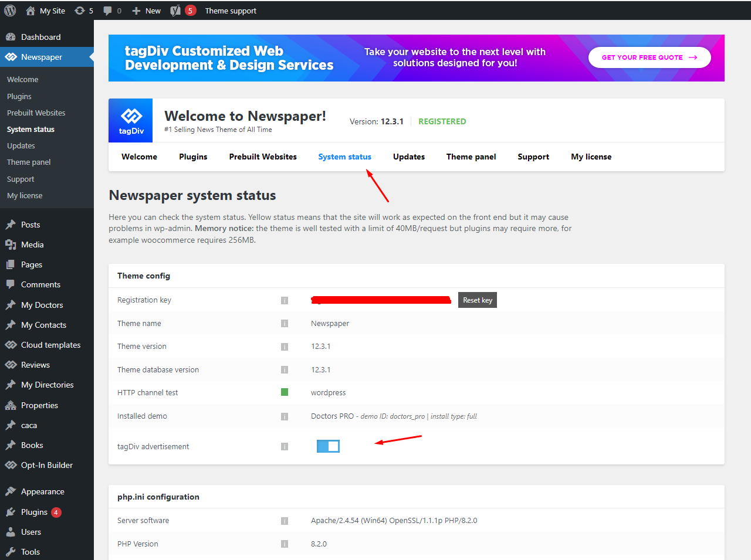Click the tagDiv web development banner
The height and width of the screenshot is (560, 751).
coord(417,58)
